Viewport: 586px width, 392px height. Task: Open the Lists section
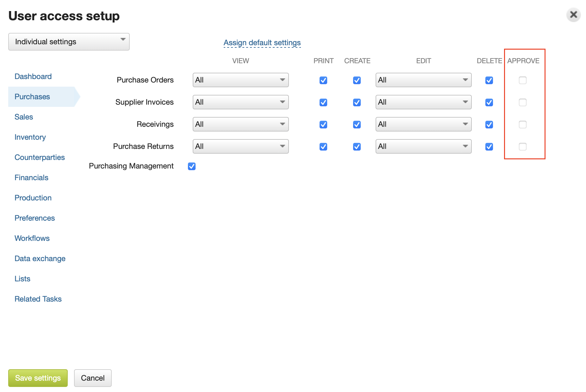[x=22, y=279]
